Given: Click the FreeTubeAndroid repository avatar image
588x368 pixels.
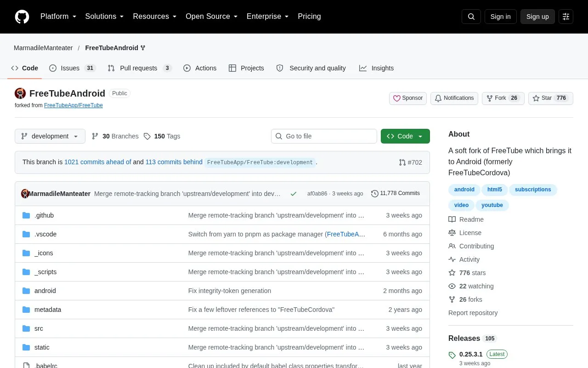Looking at the screenshot, I should 20,93.
